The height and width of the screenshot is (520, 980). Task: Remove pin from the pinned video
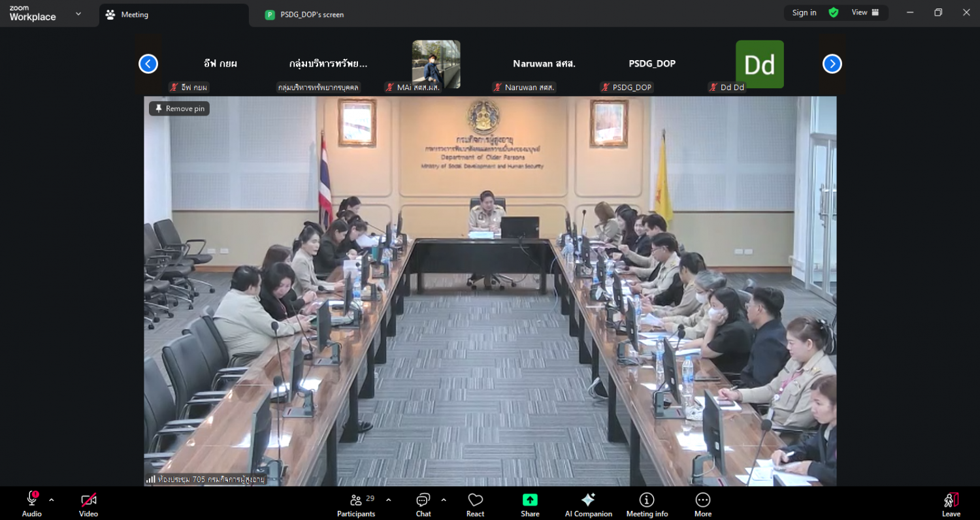click(180, 108)
